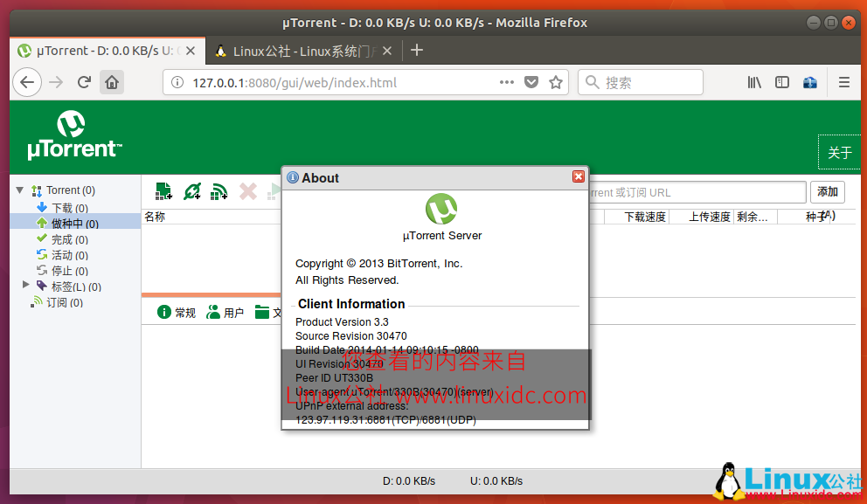Toggle Firefox sidebar icon
This screenshot has height=504, width=867.
(x=782, y=82)
